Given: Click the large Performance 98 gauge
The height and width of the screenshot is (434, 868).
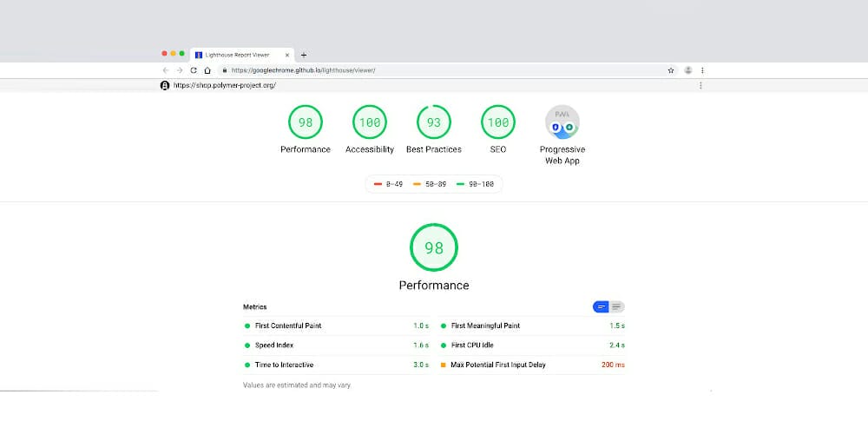Looking at the screenshot, I should 434,247.
